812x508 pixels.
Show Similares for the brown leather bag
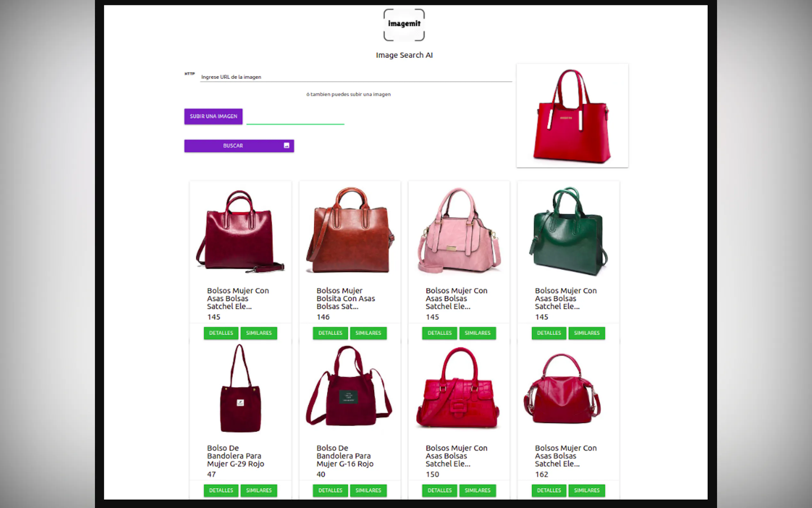(368, 333)
